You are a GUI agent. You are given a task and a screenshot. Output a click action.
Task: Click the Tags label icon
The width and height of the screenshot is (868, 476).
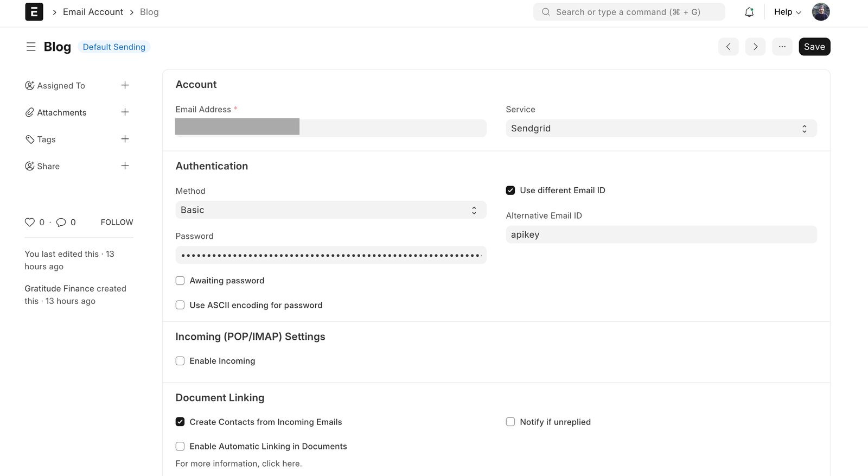(x=30, y=139)
